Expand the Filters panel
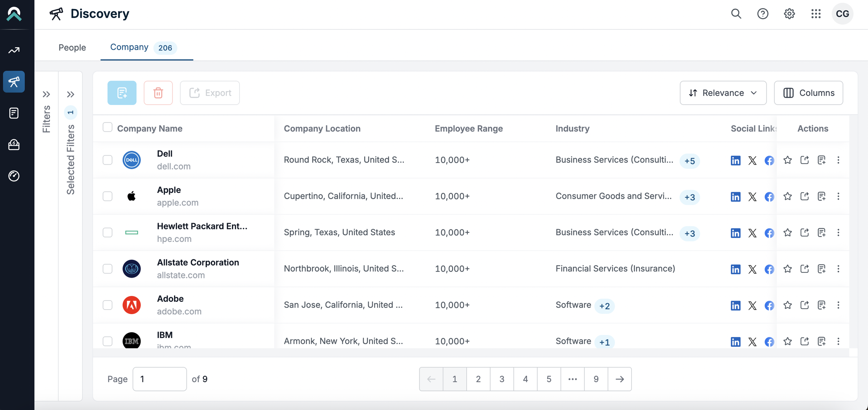 [46, 94]
